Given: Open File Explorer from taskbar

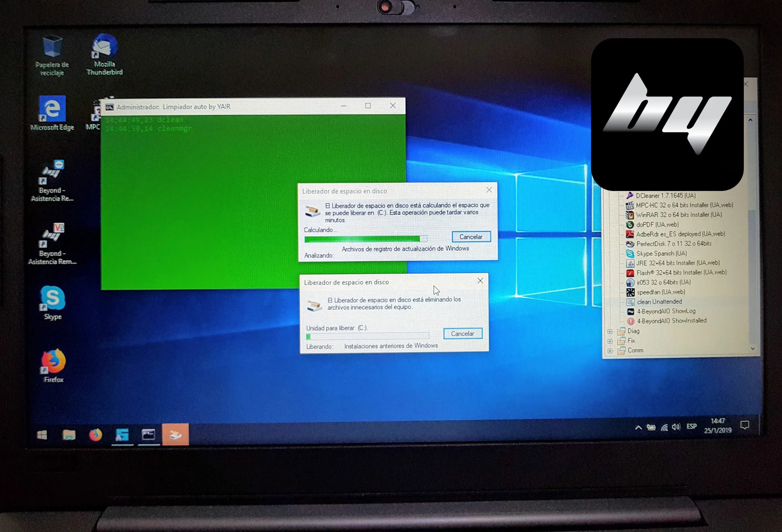Looking at the screenshot, I should tap(69, 435).
